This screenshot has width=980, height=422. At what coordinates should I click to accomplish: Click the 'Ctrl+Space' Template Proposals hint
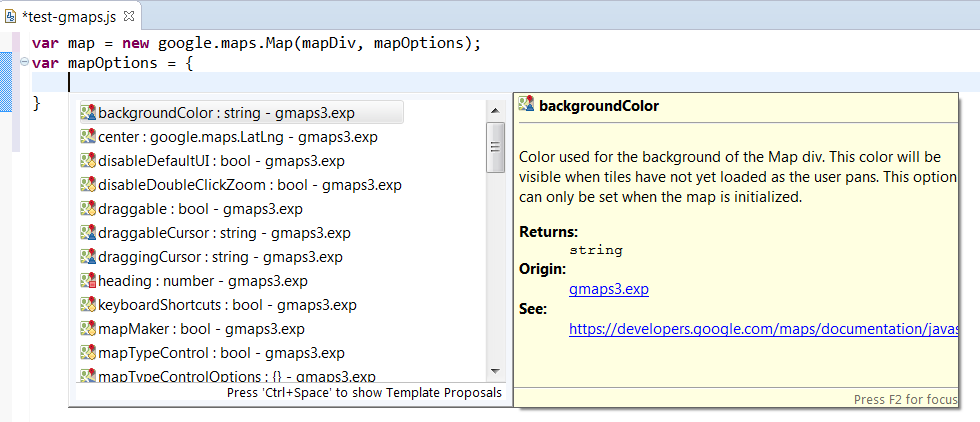click(364, 393)
